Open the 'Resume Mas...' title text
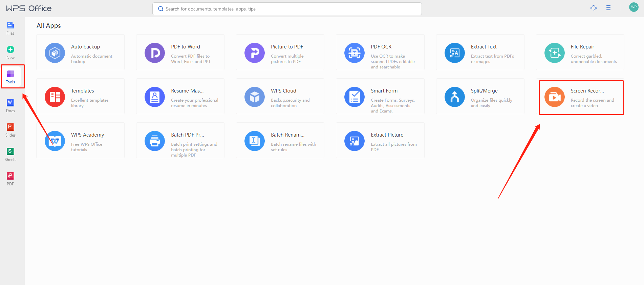This screenshot has width=644, height=285. pyautogui.click(x=187, y=91)
